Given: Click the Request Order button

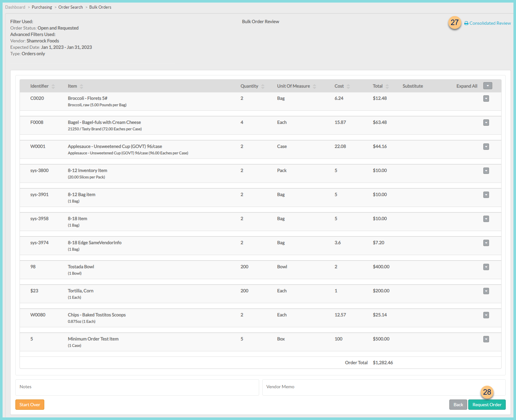Looking at the screenshot, I should tap(487, 405).
